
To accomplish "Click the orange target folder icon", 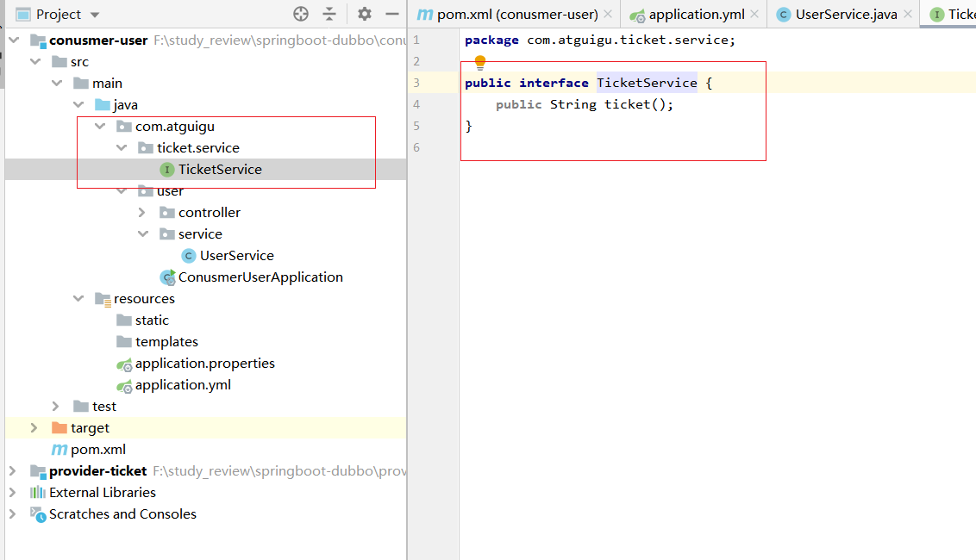I will point(59,427).
